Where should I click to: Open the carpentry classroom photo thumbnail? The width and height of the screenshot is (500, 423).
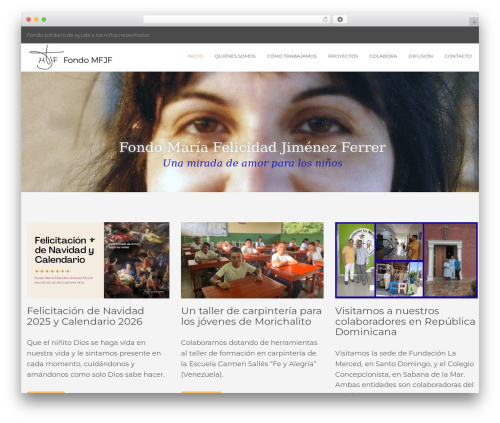[252, 260]
